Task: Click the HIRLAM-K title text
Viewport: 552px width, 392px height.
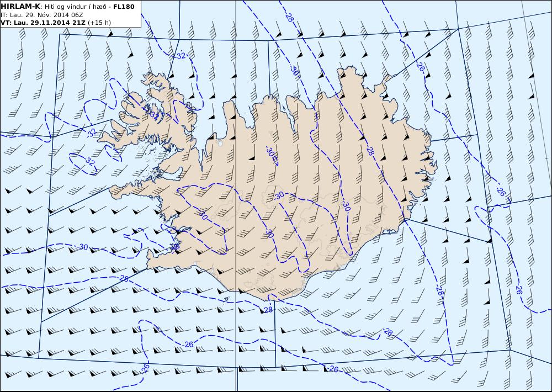Action: point(20,6)
